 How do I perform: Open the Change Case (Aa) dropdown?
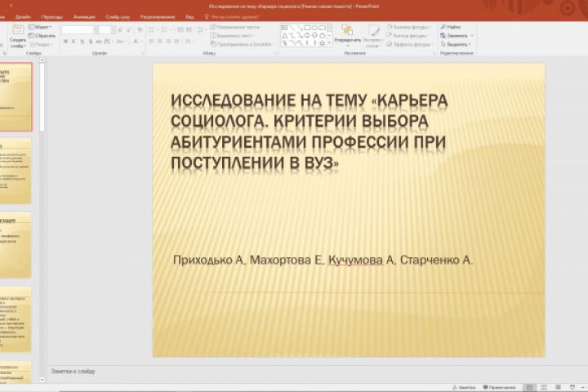(120, 42)
